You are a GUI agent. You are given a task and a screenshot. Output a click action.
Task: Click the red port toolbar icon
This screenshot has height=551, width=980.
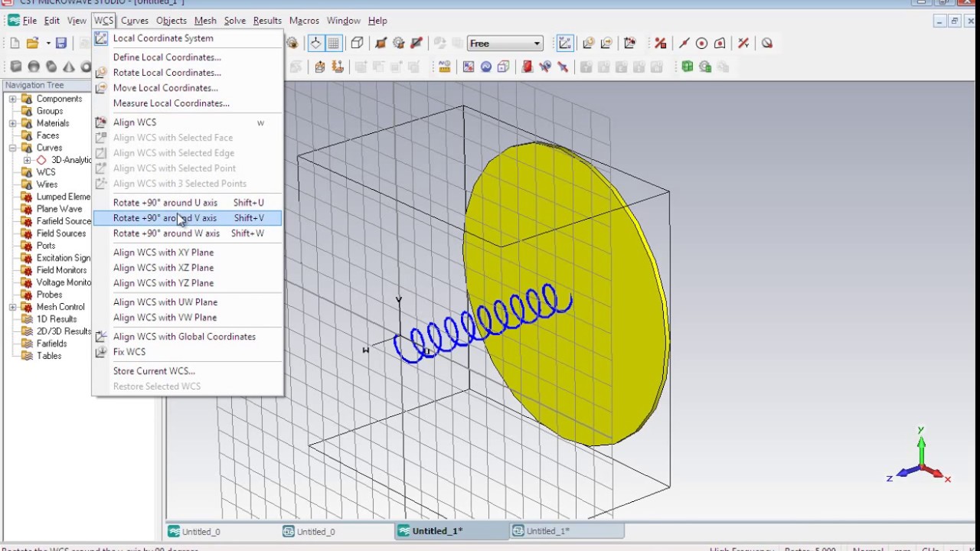click(x=528, y=67)
